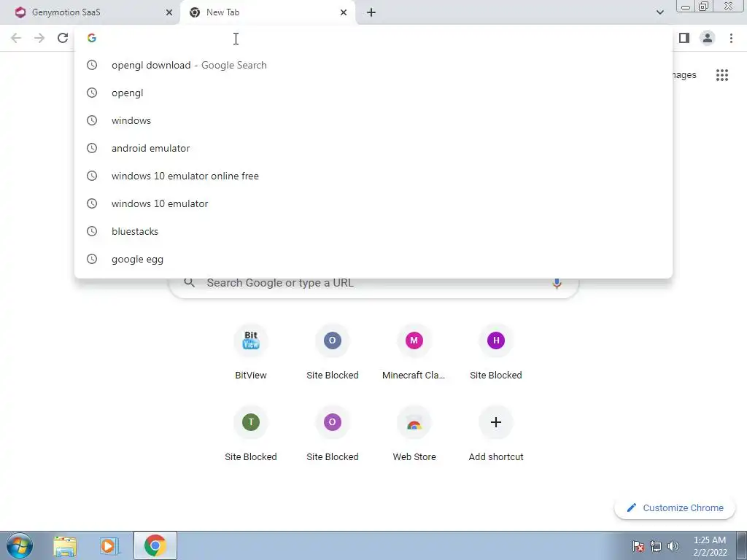Open blue O Site Blocked shortcut
Image resolution: width=747 pixels, height=560 pixels.
333,352
